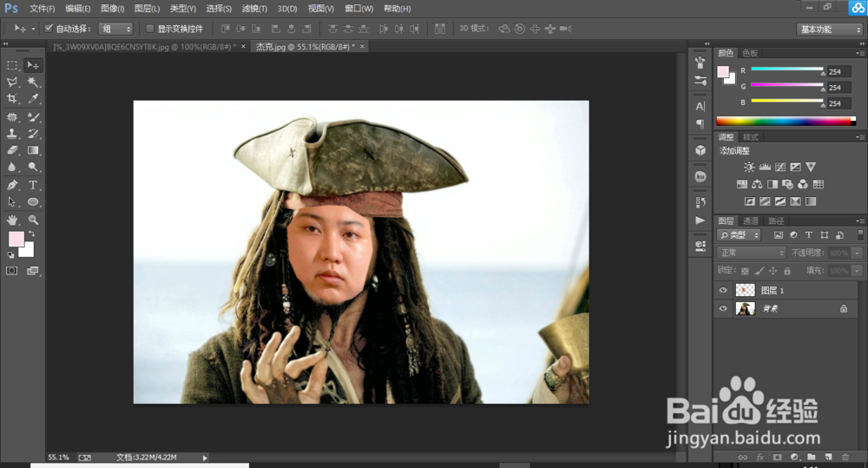Expand status bar info arrow
The image size is (868, 468).
[x=205, y=458]
